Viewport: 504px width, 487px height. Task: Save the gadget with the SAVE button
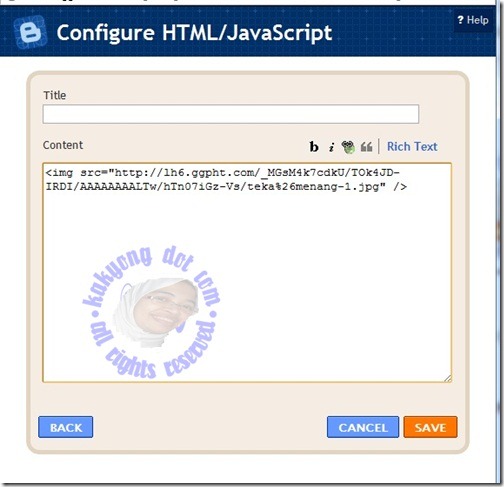pyautogui.click(x=430, y=427)
